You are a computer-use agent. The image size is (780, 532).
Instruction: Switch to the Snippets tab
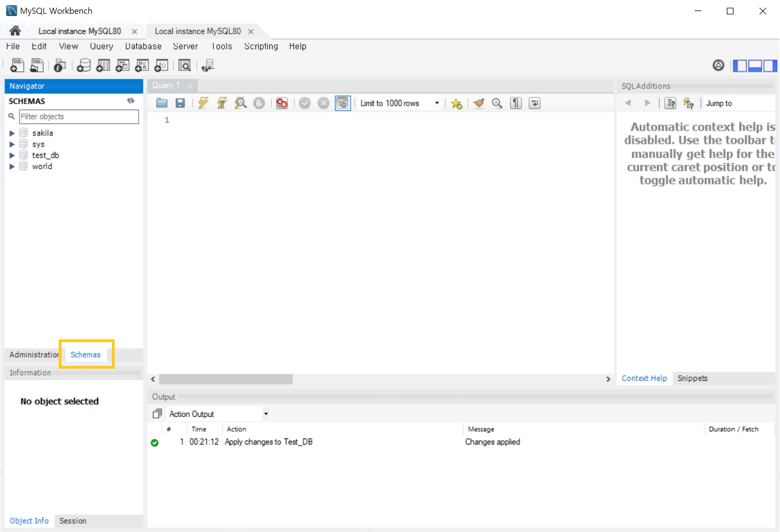coord(692,378)
